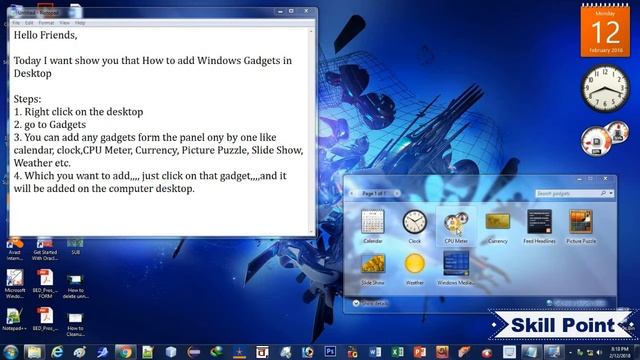Click 'Hello Friends,' text line in Notepad
Viewport: 640px width, 360px height.
(x=45, y=35)
